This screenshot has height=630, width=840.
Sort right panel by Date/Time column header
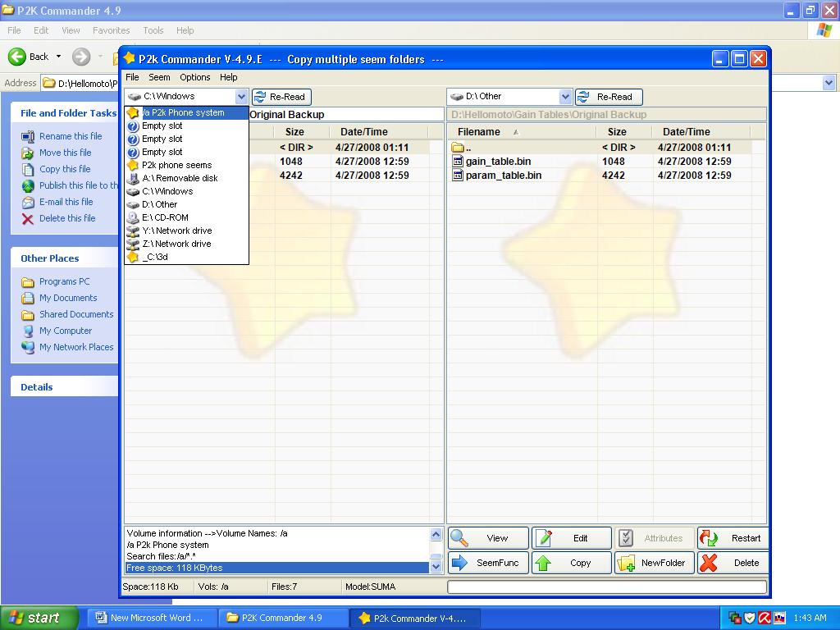pyautogui.click(x=701, y=132)
